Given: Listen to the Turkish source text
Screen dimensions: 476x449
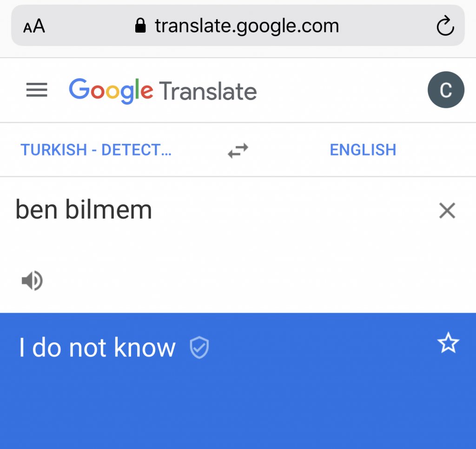Looking at the screenshot, I should 32,281.
